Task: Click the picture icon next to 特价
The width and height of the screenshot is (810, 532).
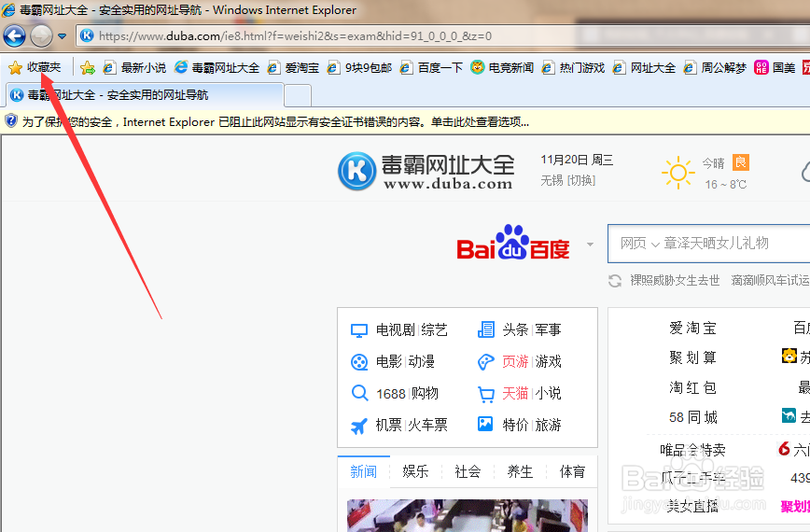Action: [x=485, y=425]
